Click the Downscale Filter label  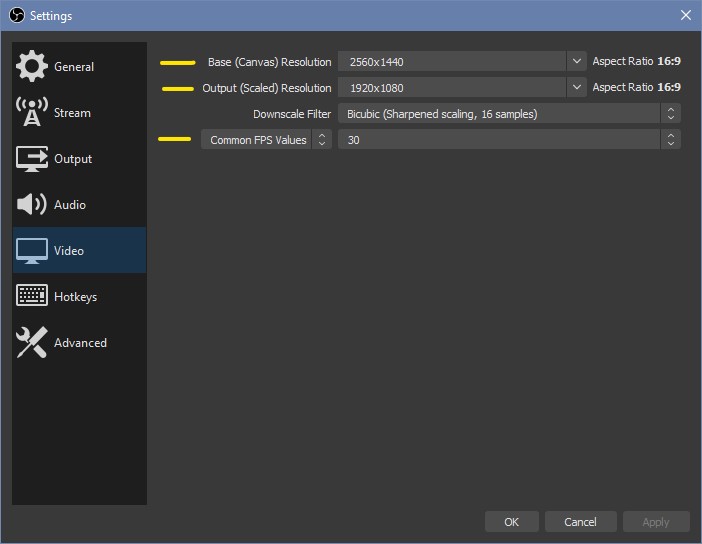292,114
